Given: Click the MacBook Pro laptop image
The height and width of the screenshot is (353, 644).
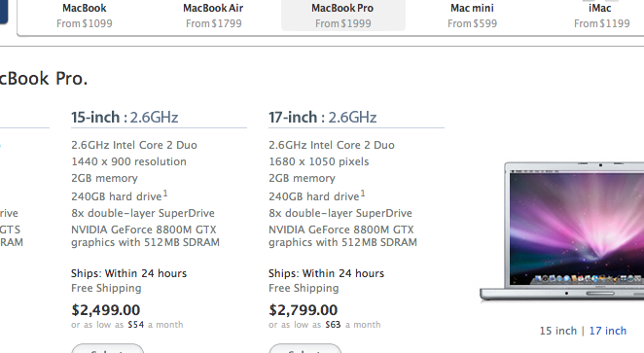Looking at the screenshot, I should click(562, 231).
